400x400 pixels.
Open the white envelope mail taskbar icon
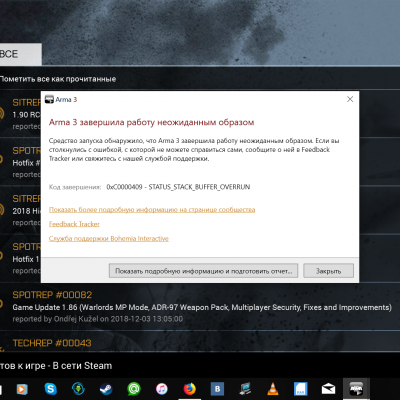pyautogui.click(x=328, y=389)
